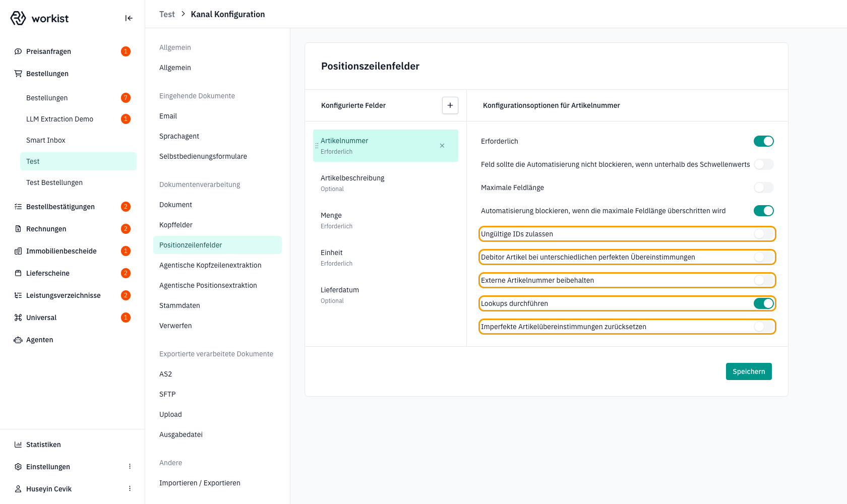Collapse the sidebar with the arrow icon
Screen dimensions: 847x504
[129, 18]
